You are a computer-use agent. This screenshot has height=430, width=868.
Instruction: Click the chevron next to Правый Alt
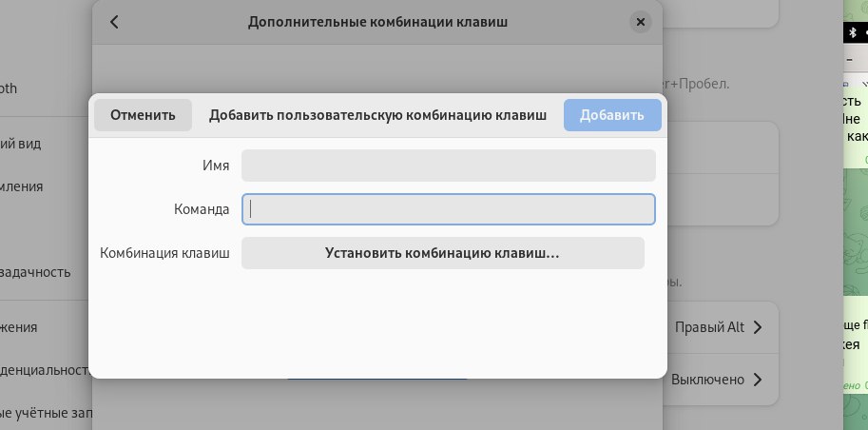pos(758,328)
